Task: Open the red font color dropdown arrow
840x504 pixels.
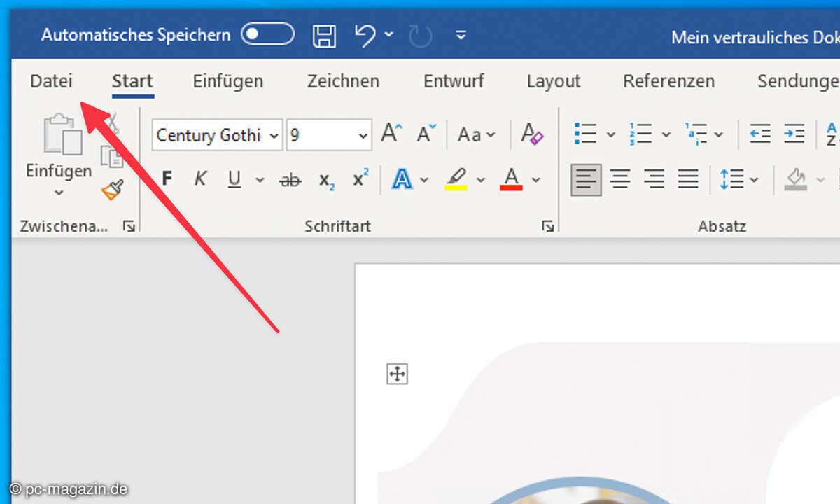Action: coord(536,180)
